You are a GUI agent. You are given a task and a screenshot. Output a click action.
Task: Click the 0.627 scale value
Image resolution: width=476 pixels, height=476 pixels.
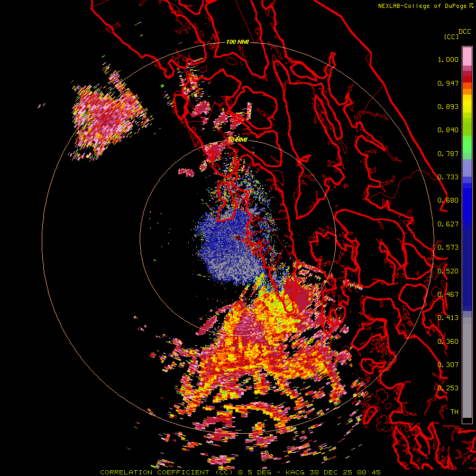(448, 224)
